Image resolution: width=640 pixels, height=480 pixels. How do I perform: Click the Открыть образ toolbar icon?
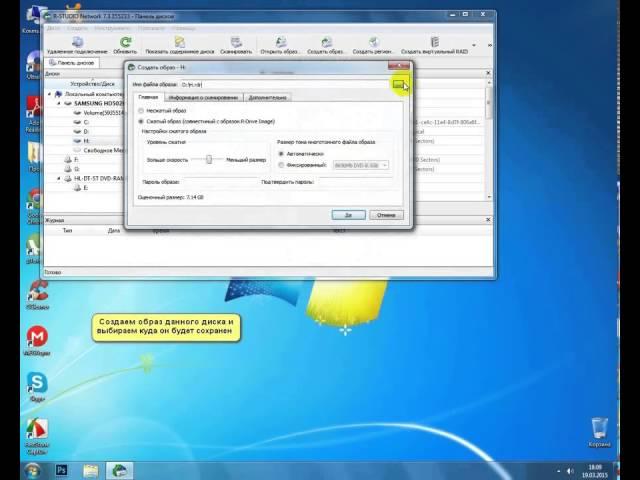pyautogui.click(x=281, y=42)
